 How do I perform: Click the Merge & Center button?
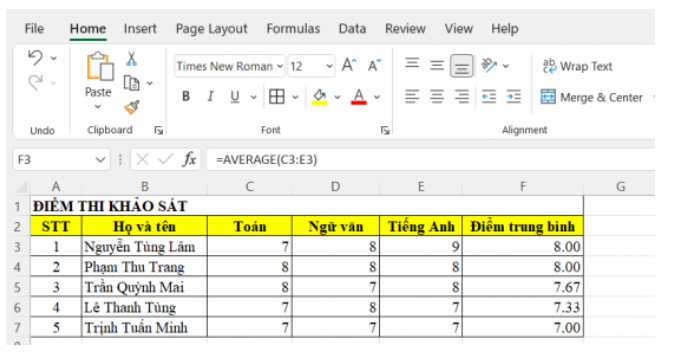coord(591,97)
